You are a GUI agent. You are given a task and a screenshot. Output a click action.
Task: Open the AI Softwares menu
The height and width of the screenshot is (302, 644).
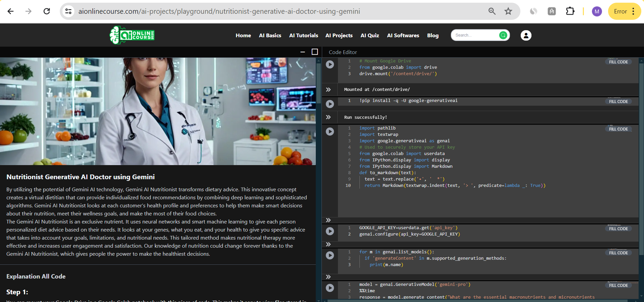[403, 35]
